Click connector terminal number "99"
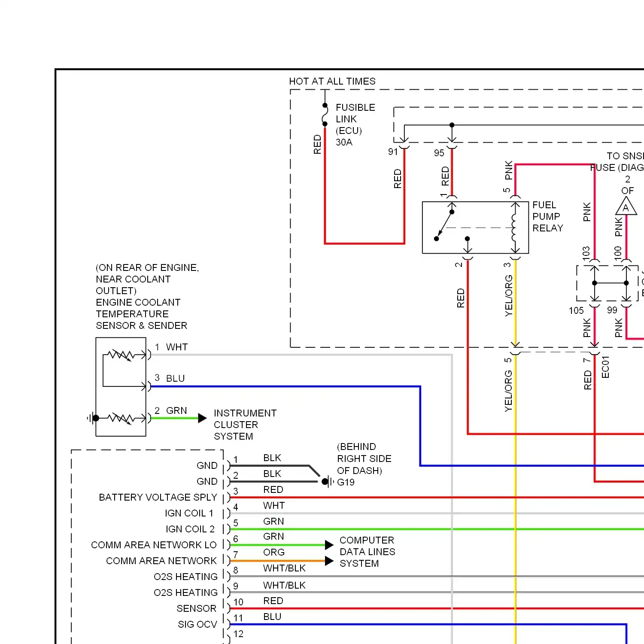 point(612,310)
